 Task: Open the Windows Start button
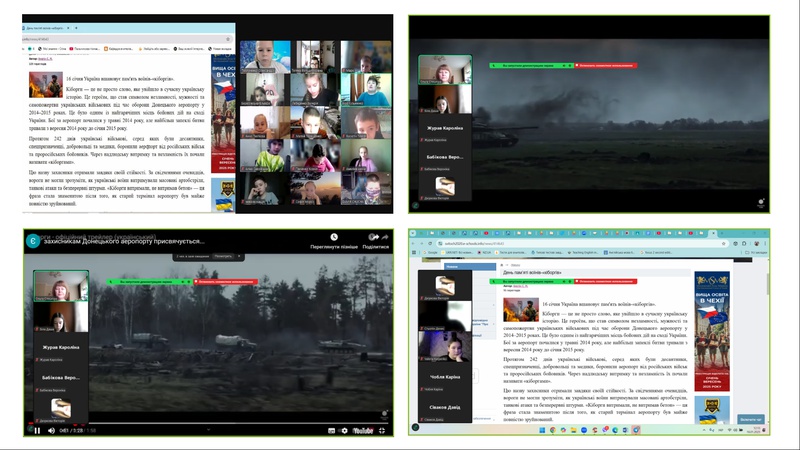[x=542, y=430]
